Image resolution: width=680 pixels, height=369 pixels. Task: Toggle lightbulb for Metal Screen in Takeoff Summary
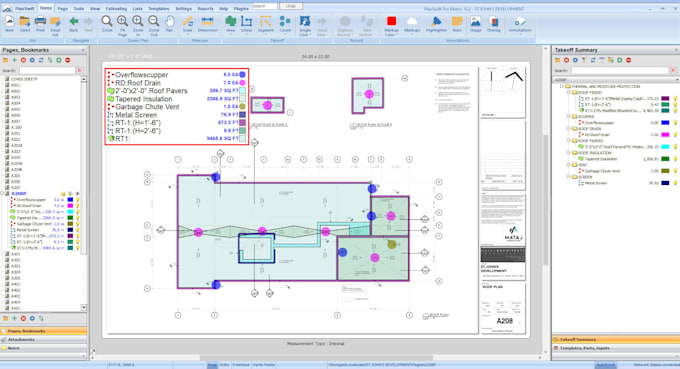click(x=675, y=183)
